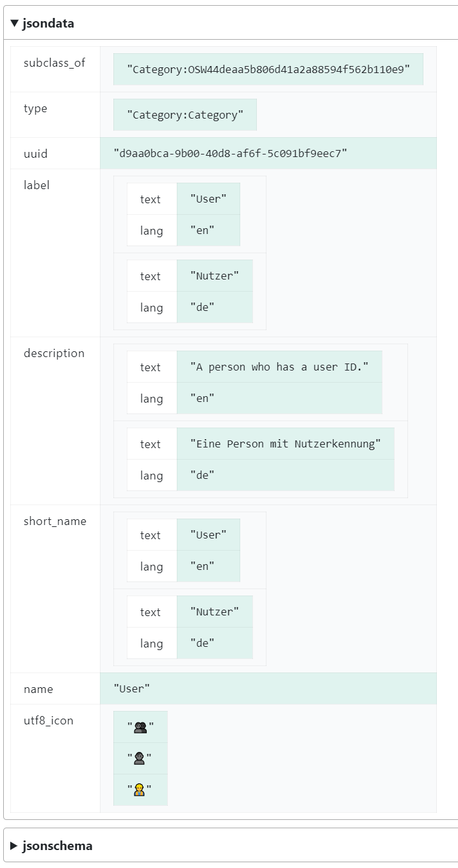Screen dimensions: 458x868
Task: Click the name value "User"
Action: (132, 689)
